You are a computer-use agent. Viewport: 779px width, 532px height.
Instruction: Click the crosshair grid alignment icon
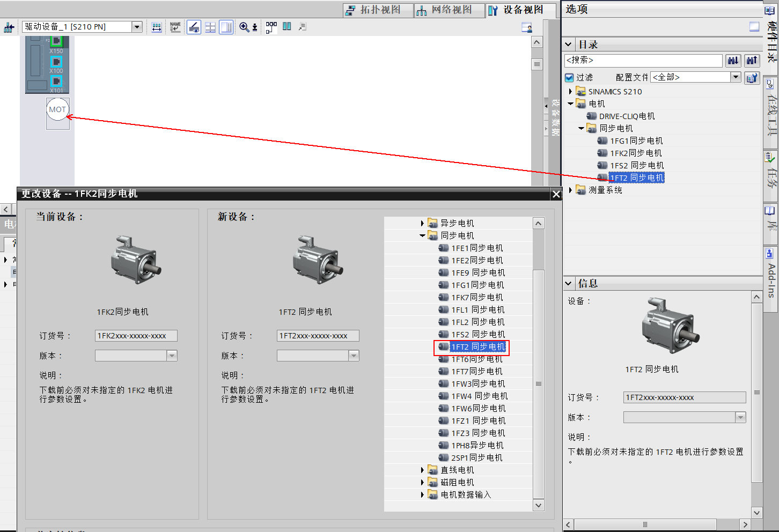210,27
